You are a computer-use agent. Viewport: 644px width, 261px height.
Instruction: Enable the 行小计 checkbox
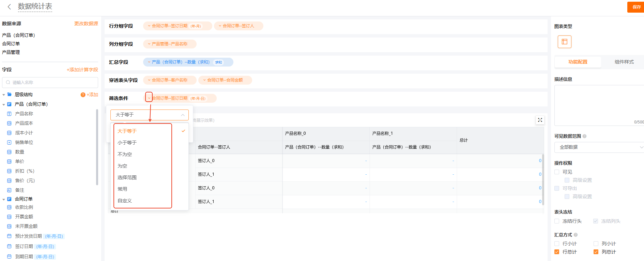tap(557, 244)
